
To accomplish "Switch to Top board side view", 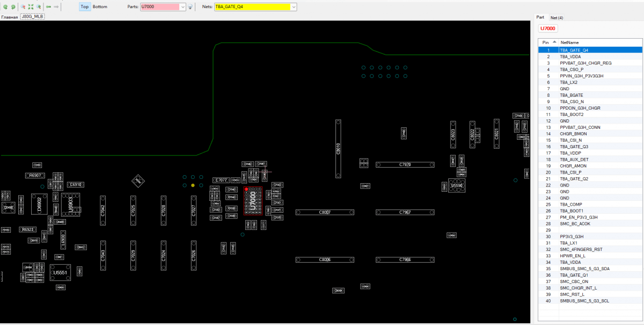I will point(84,7).
